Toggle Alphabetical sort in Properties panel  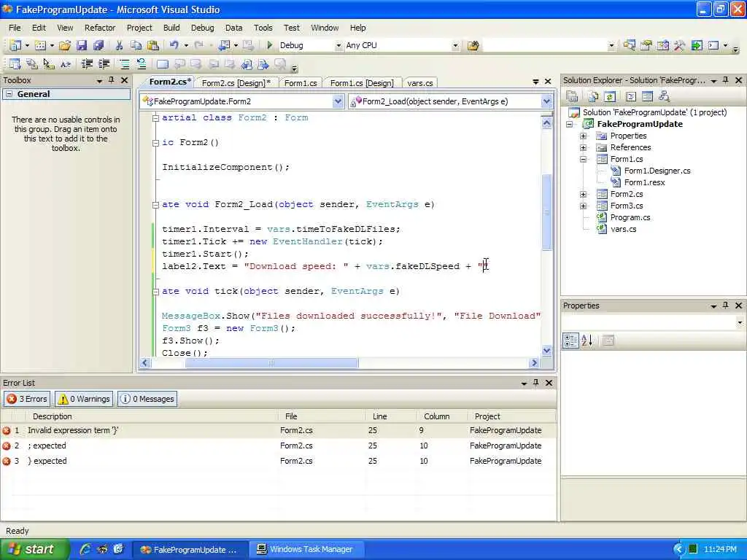click(587, 340)
